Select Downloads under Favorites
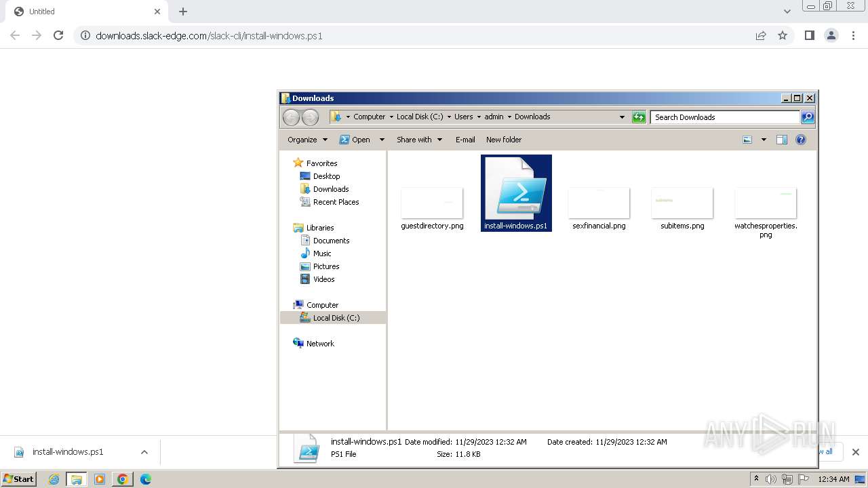 (x=331, y=189)
